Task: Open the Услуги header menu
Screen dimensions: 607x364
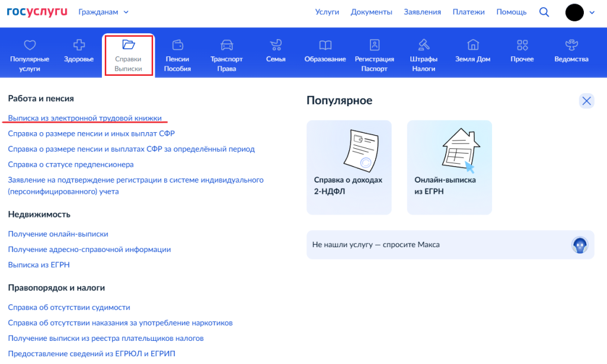Action: pyautogui.click(x=327, y=12)
